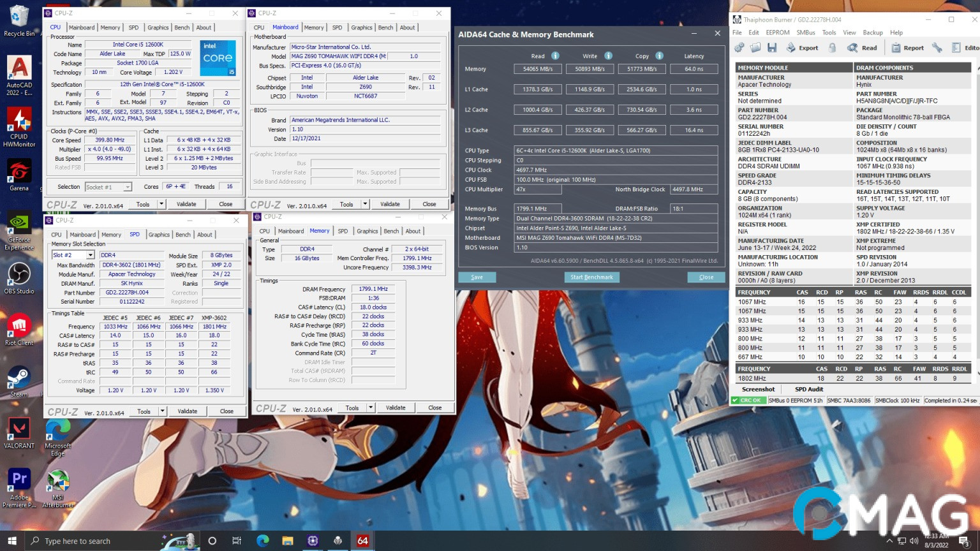
Task: Click the gears icon in Thaiphoon toolbar
Action: (739, 48)
